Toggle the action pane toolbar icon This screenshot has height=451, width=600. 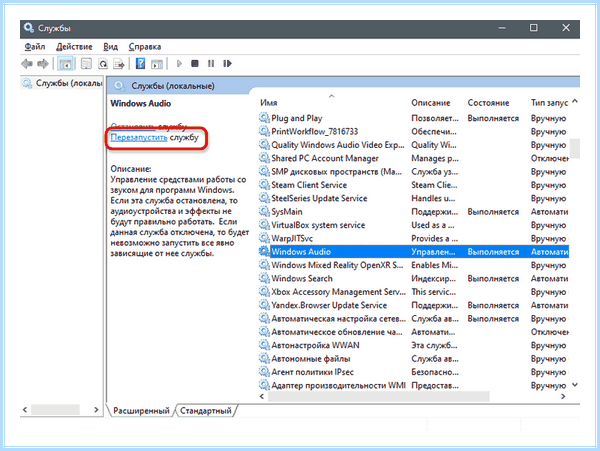pyautogui.click(x=157, y=63)
